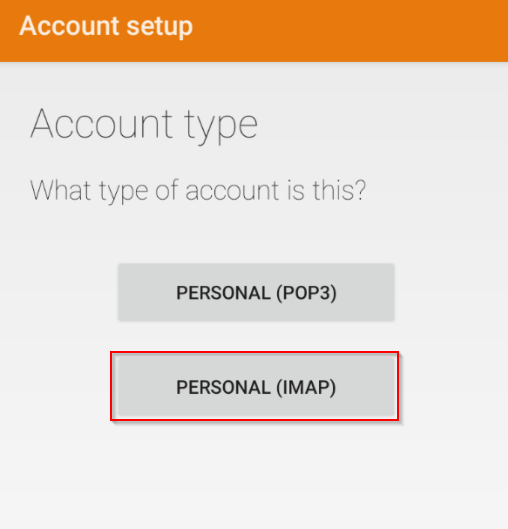508x529 pixels.
Task: Click the 'What type of account is this?' text
Action: [198, 191]
